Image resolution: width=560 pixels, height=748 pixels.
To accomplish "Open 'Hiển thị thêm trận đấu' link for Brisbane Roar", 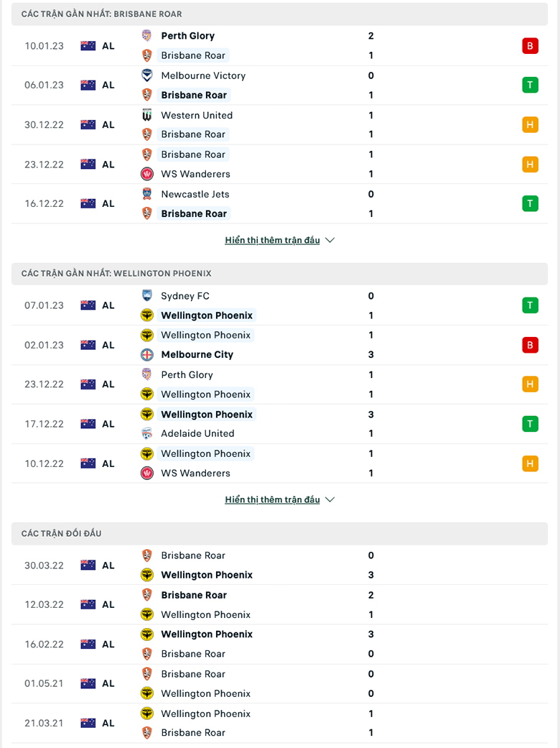I will [x=271, y=240].
